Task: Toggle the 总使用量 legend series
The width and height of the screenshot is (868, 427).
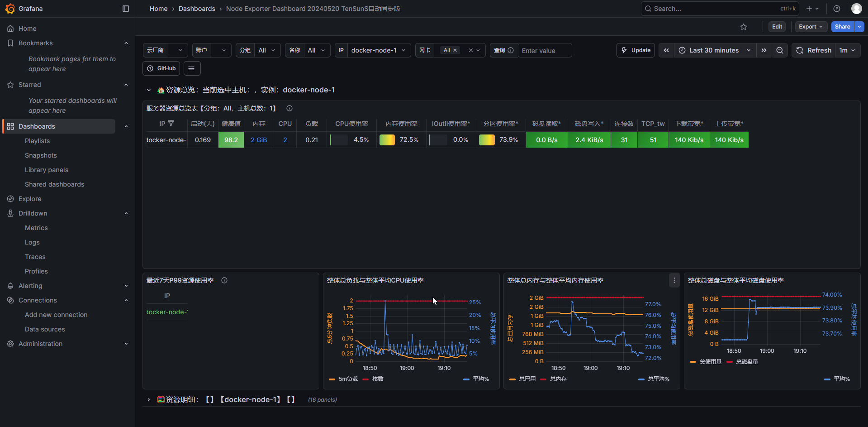Action: [706, 362]
